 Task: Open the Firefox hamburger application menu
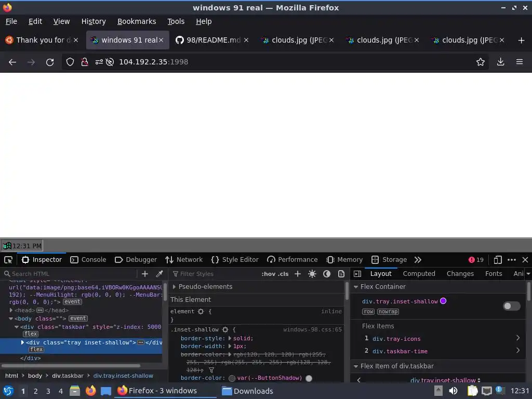point(520,62)
